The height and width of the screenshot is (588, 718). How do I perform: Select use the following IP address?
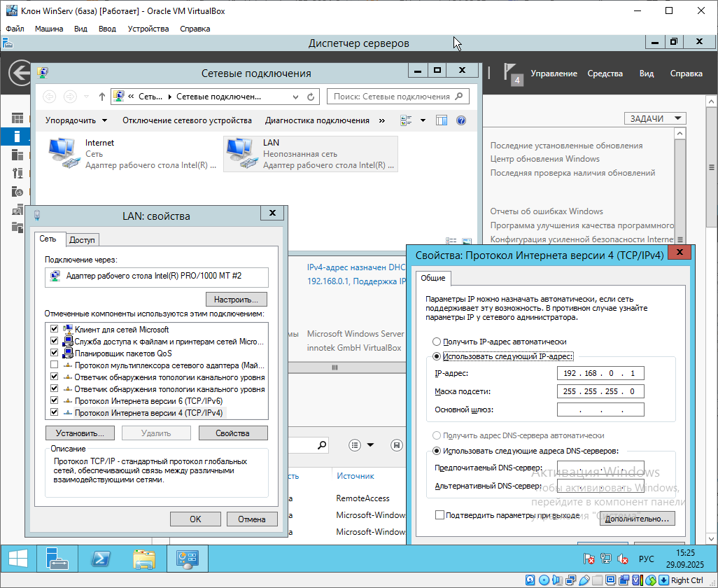click(x=437, y=356)
